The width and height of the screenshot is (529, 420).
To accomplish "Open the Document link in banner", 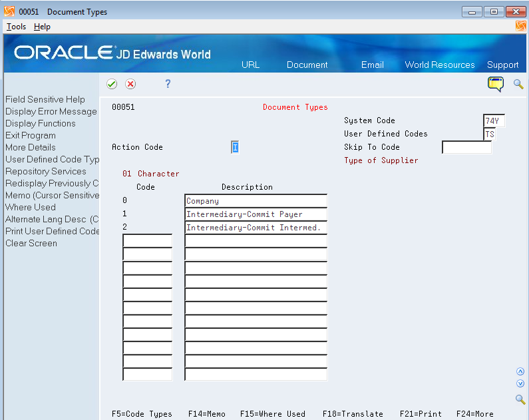I will click(x=307, y=65).
